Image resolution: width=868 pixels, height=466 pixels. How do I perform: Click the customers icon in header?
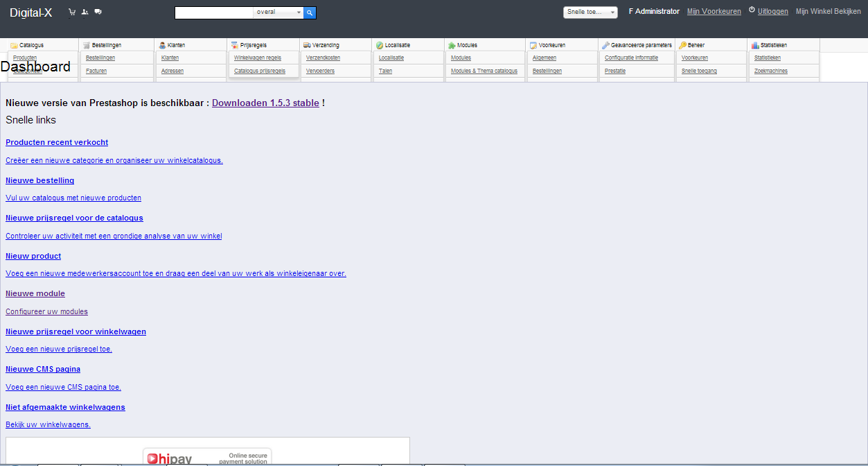[85, 12]
